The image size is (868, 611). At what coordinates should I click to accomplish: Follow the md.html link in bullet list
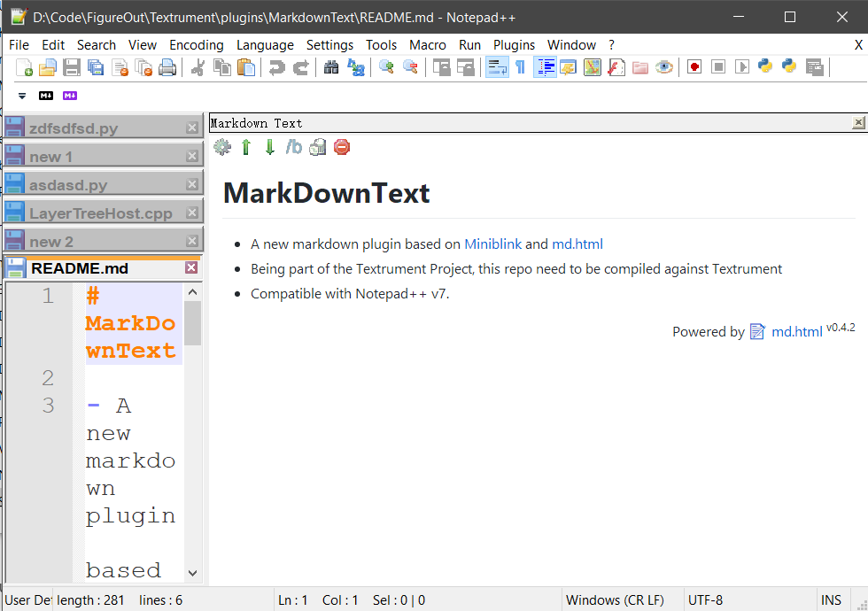(x=577, y=244)
